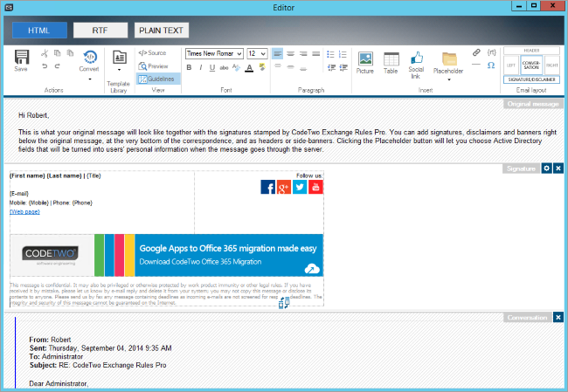Image resolution: width=568 pixels, height=392 pixels.
Task: Insert a Table
Action: click(x=391, y=63)
